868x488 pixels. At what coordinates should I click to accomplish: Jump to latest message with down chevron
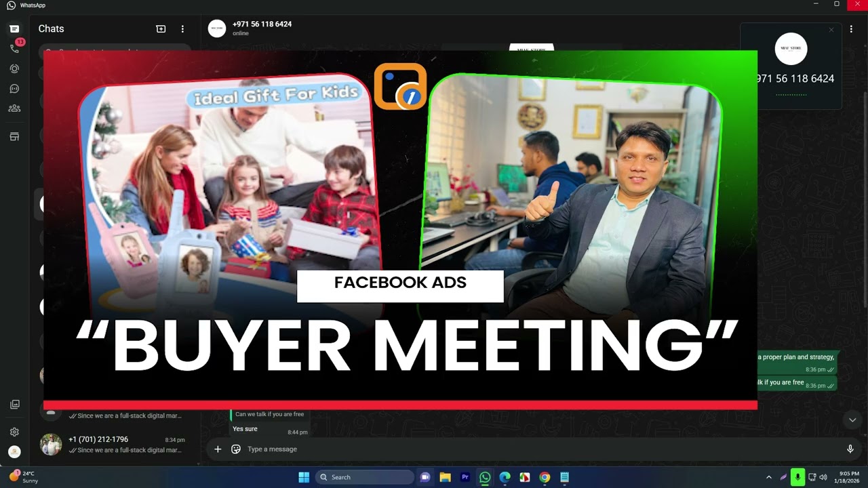(x=852, y=420)
